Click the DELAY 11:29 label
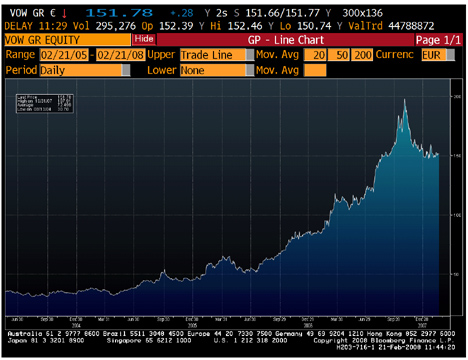Image resolution: width=468 pixels, height=360 pixels. [36, 26]
